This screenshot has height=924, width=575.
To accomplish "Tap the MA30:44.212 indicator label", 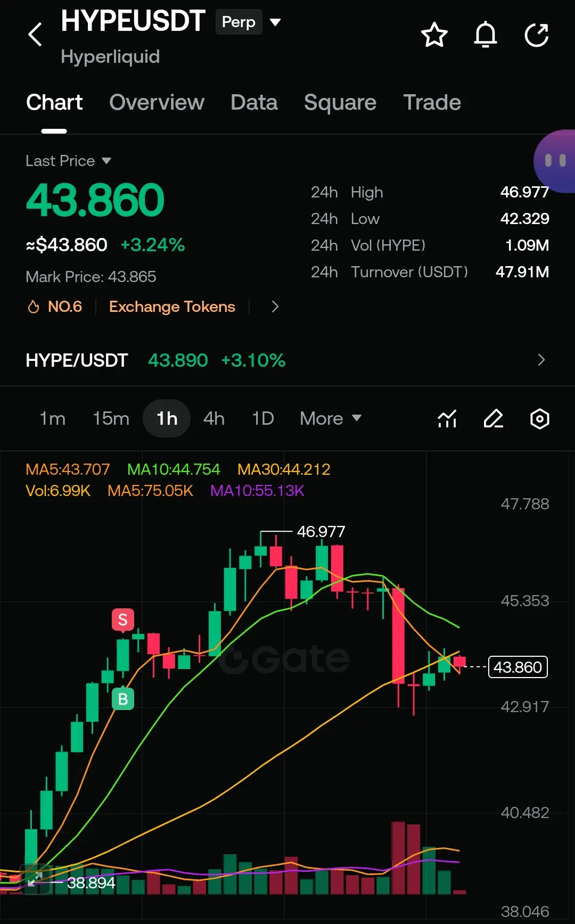I will 284,469.
